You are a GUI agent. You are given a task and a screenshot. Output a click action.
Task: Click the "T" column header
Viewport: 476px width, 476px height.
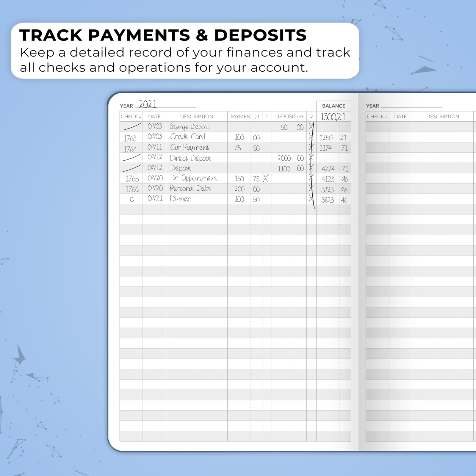(x=267, y=117)
